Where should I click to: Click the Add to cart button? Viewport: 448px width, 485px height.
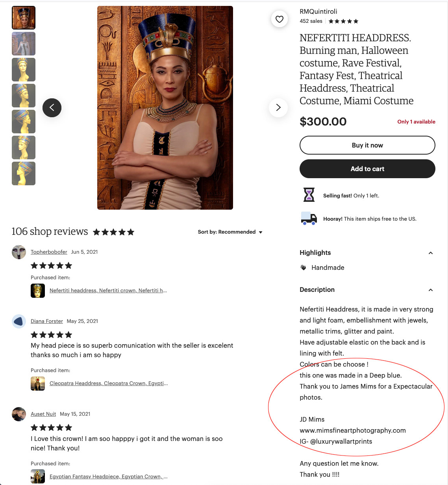point(367,169)
